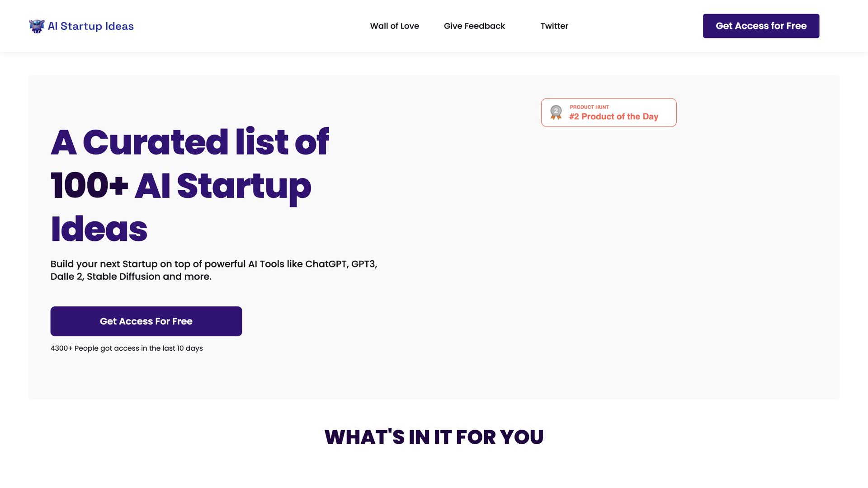The width and height of the screenshot is (868, 488).
Task: Click the AI Startup Ideas brand name
Action: pyautogui.click(x=90, y=26)
